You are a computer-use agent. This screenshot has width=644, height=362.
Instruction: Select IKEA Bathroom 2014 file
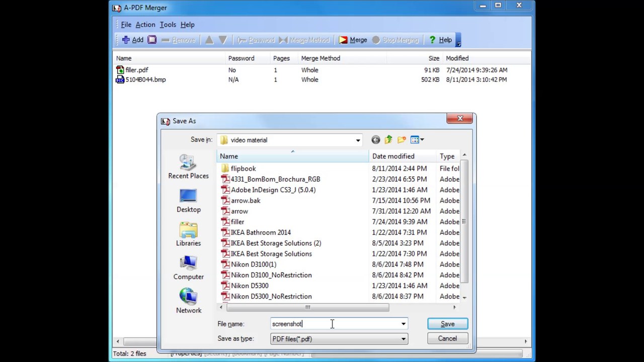tap(256, 232)
